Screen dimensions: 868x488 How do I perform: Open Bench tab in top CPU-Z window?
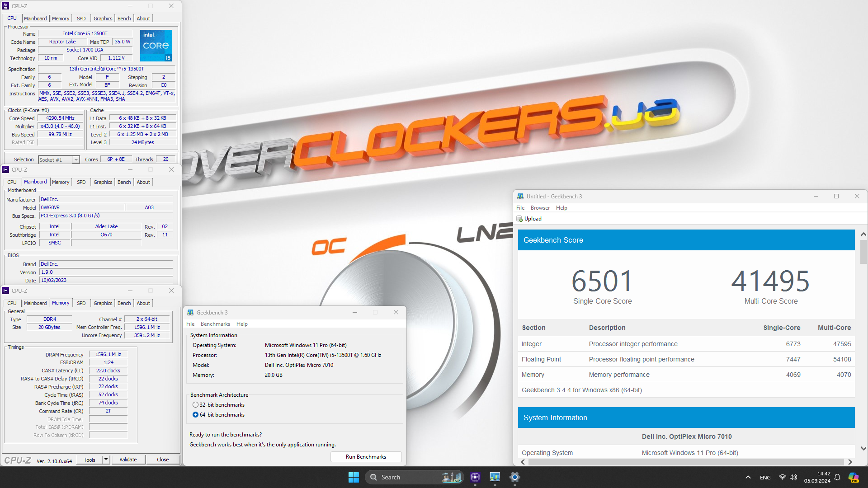pyautogui.click(x=124, y=19)
